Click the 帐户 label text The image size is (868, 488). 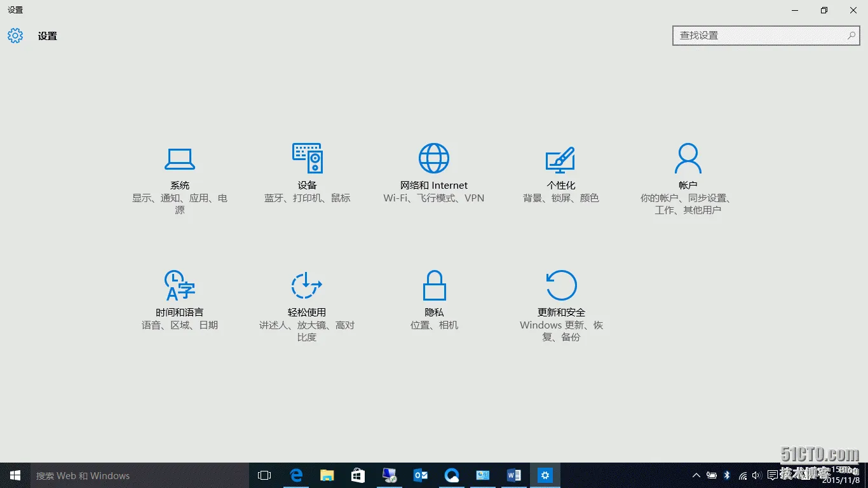tap(688, 186)
